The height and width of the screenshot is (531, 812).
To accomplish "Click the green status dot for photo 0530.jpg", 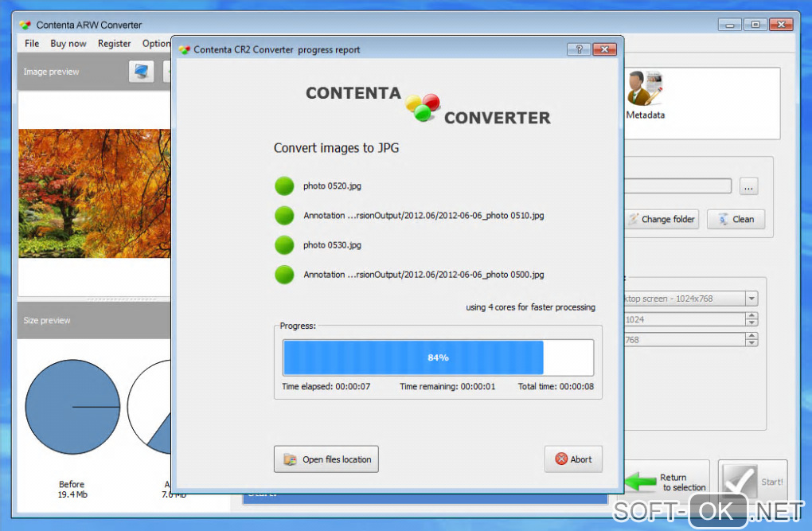I will tap(284, 245).
